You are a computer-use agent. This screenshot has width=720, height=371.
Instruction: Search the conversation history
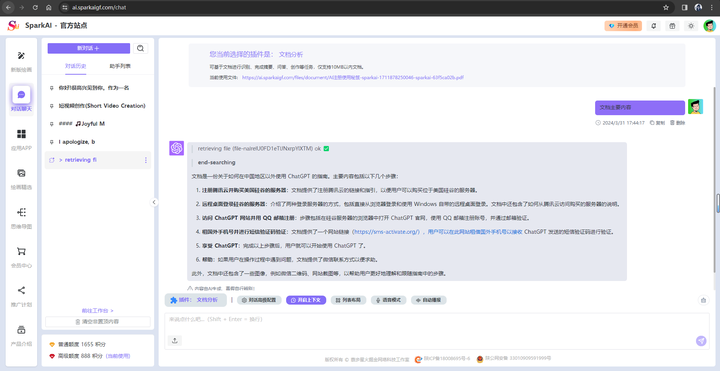tap(141, 48)
